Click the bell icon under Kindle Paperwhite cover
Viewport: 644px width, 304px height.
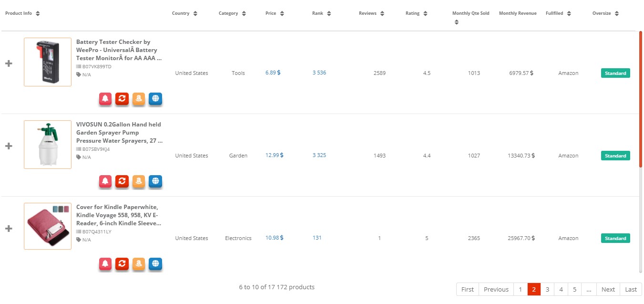pos(105,264)
